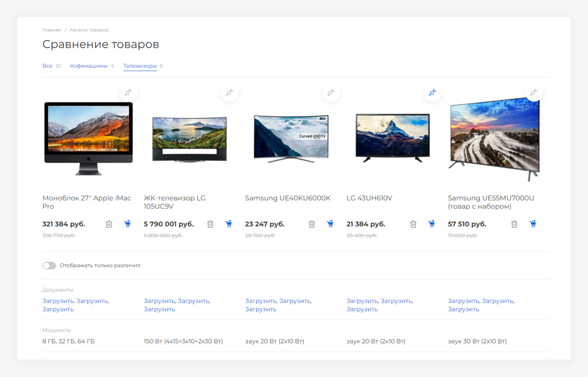Delete Apple iMac Pro from comparison

tap(109, 224)
